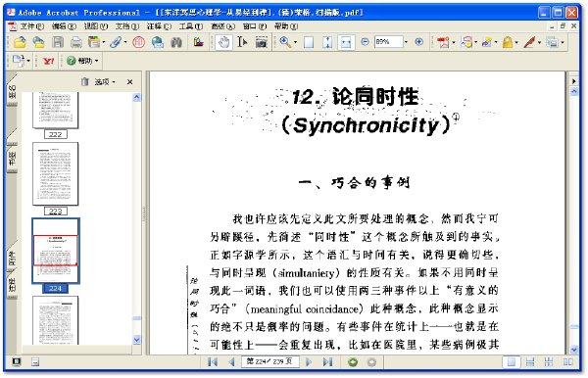588x378 pixels.
Task: Go to previous page button
Action: click(231, 362)
